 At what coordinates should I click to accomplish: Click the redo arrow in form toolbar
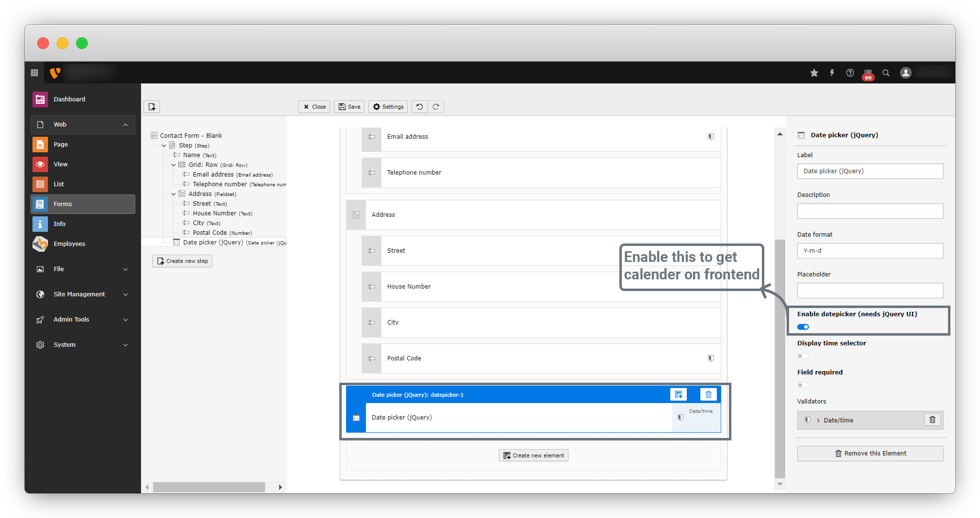(x=436, y=107)
